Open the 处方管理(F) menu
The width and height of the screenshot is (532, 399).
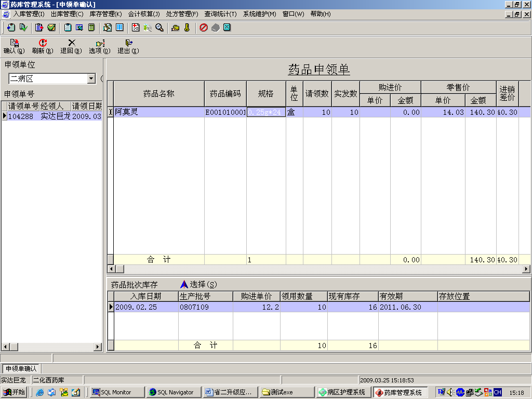pos(182,14)
